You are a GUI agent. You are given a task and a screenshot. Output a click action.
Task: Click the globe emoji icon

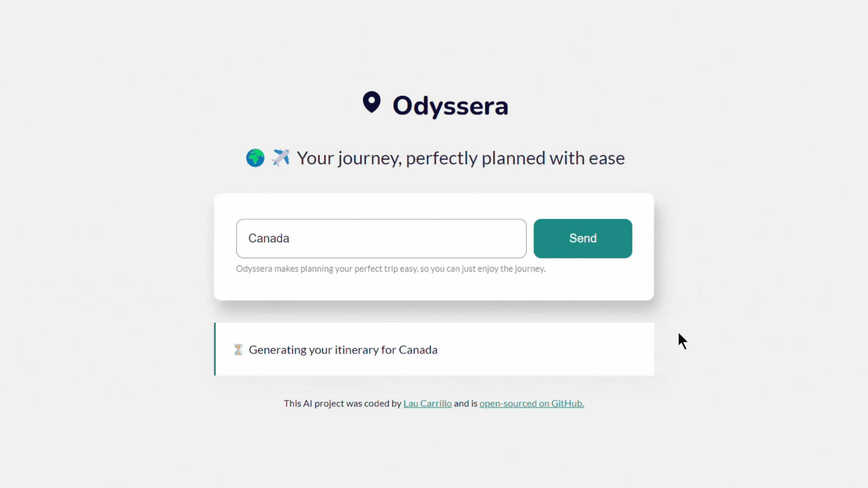tap(255, 158)
